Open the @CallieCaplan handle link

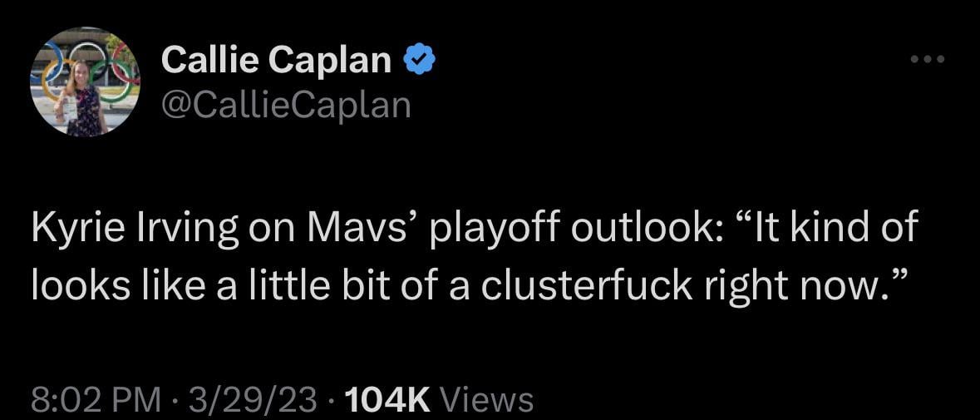(285, 105)
